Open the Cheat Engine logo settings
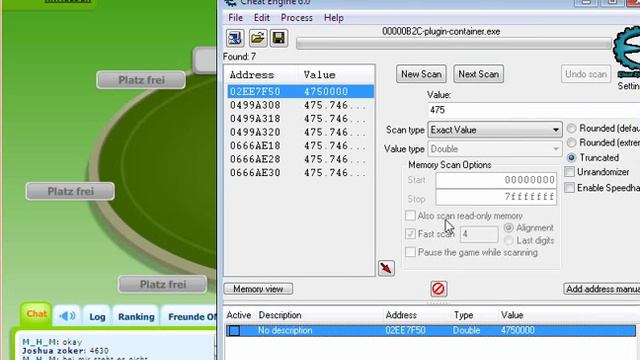This screenshot has height=360, width=640. (x=628, y=53)
